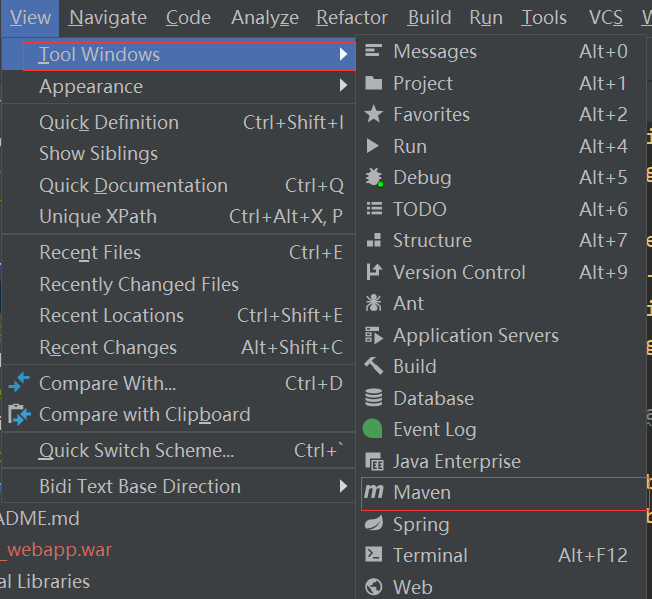Choose Quick Documentation
Screen dimensions: 652x599
click(x=179, y=185)
